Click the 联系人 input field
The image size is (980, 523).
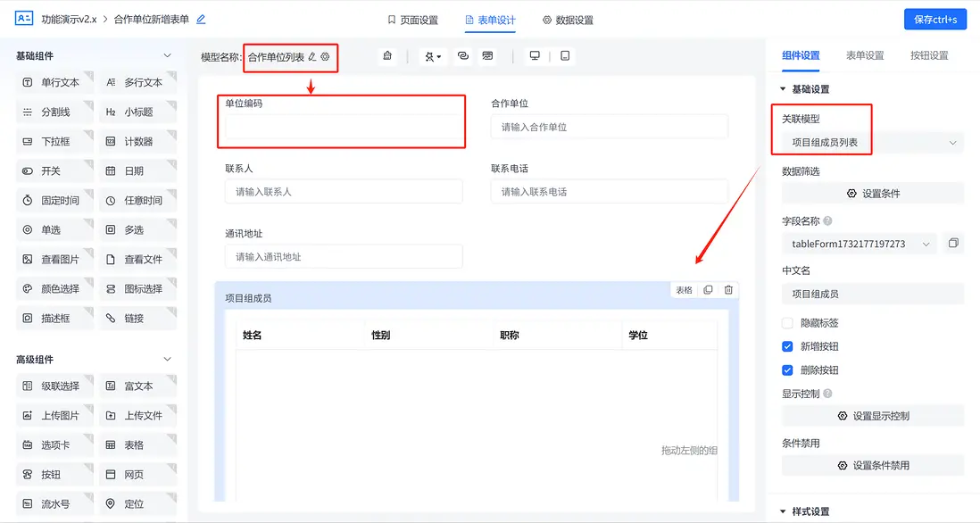tap(344, 192)
